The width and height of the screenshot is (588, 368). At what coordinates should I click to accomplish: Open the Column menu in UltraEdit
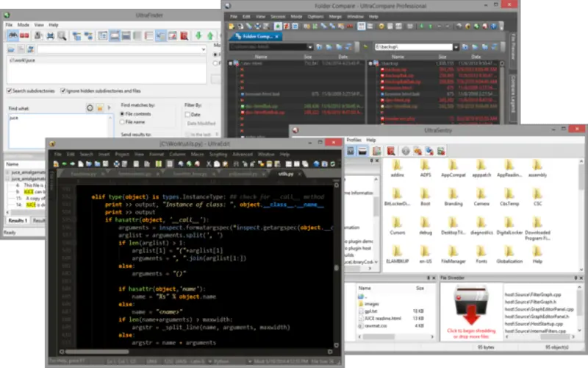click(177, 155)
